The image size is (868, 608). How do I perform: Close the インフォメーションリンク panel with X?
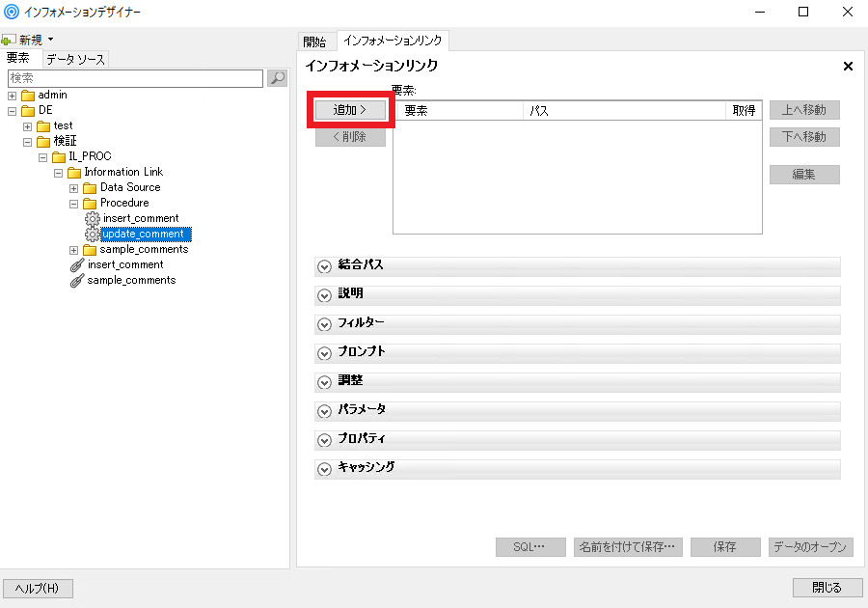coord(848,67)
